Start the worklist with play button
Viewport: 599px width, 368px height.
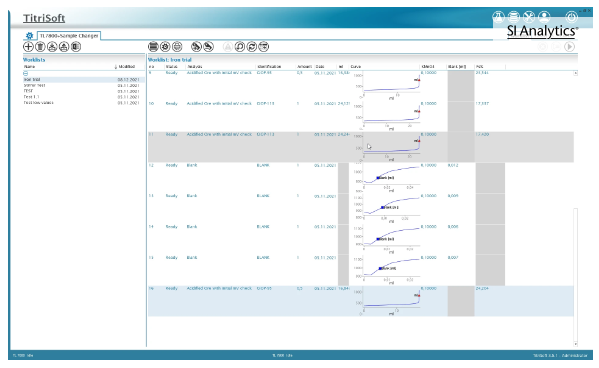569,47
